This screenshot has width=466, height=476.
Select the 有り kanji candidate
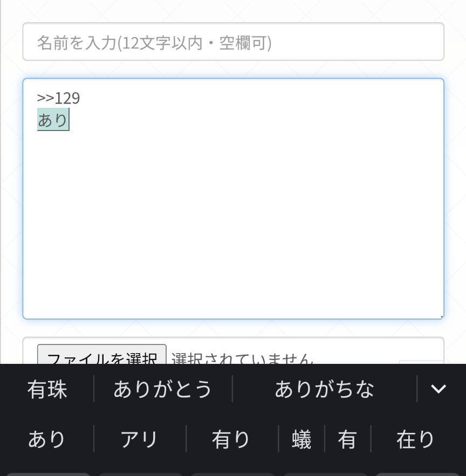tap(231, 439)
